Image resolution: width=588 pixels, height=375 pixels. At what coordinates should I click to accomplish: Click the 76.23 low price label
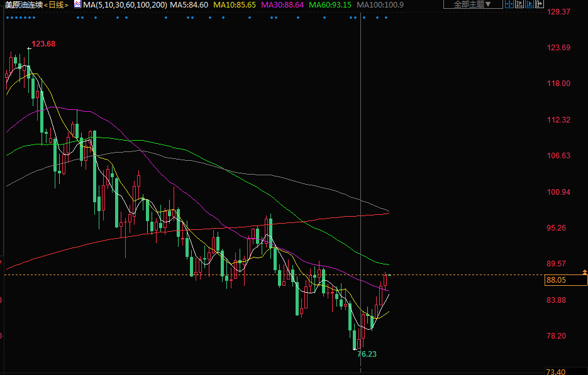coord(367,354)
